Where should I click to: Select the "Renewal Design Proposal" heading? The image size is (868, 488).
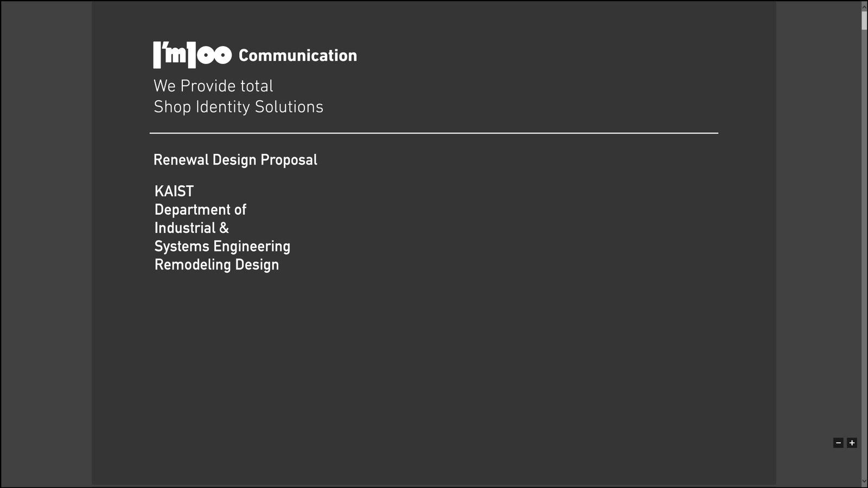(235, 160)
